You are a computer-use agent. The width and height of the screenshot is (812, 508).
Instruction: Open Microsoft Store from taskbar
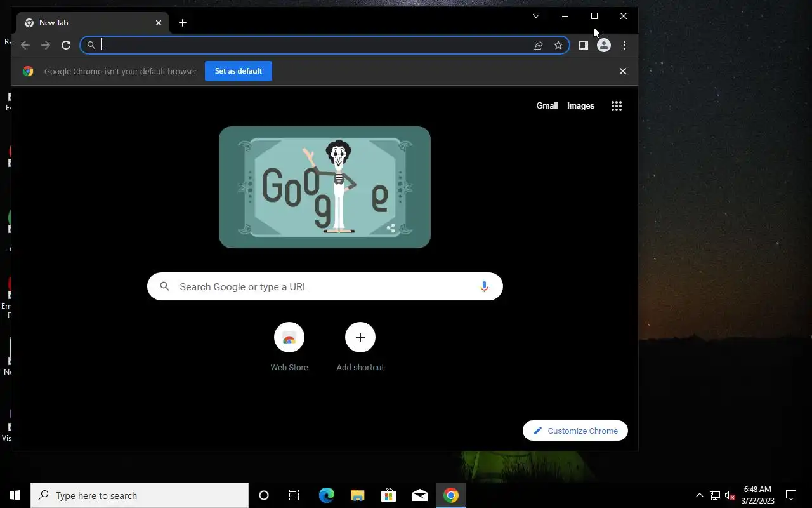point(388,495)
